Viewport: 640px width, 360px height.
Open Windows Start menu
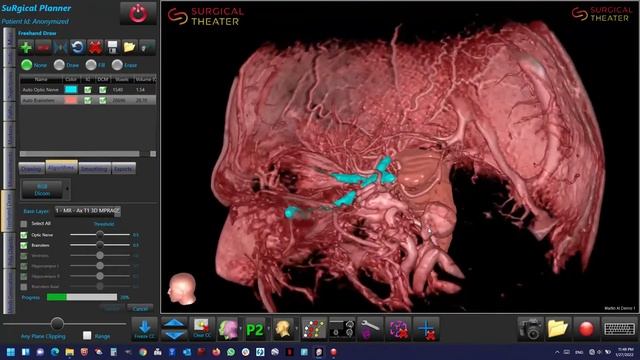[x=11, y=352]
